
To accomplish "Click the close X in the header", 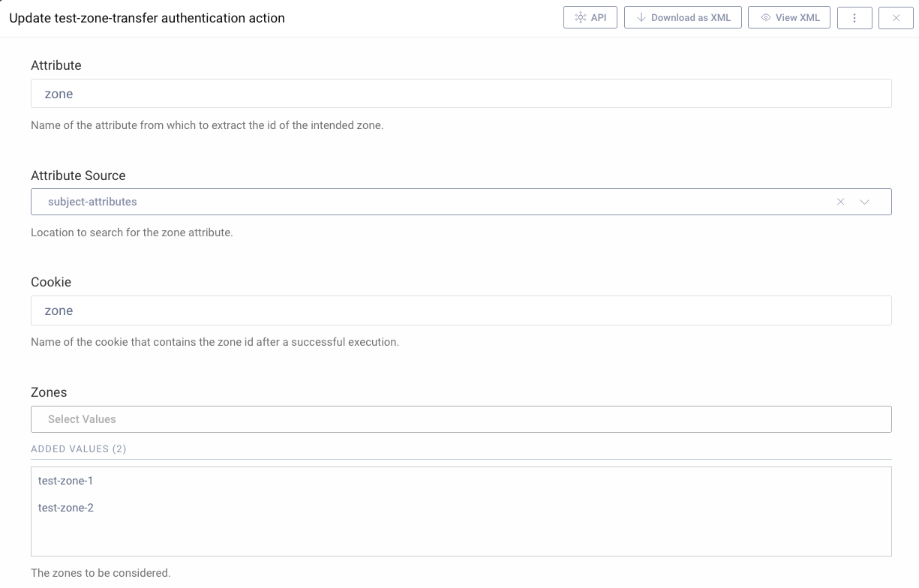I will [896, 17].
